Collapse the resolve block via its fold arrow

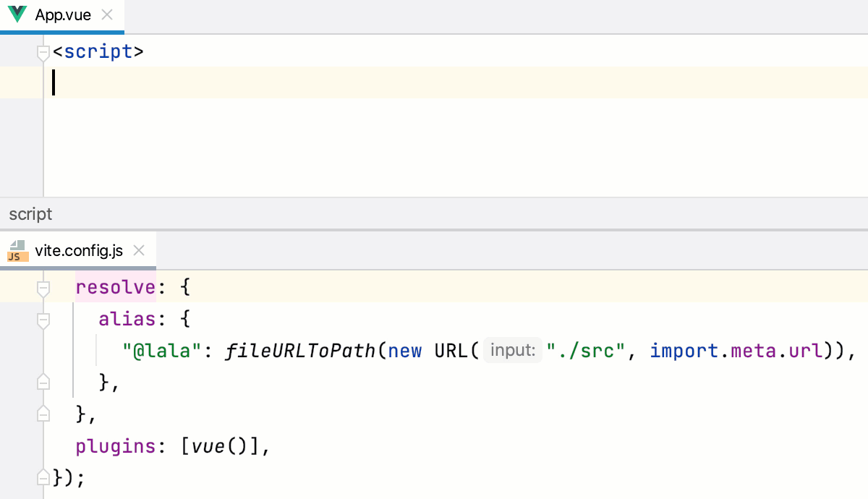coord(42,287)
